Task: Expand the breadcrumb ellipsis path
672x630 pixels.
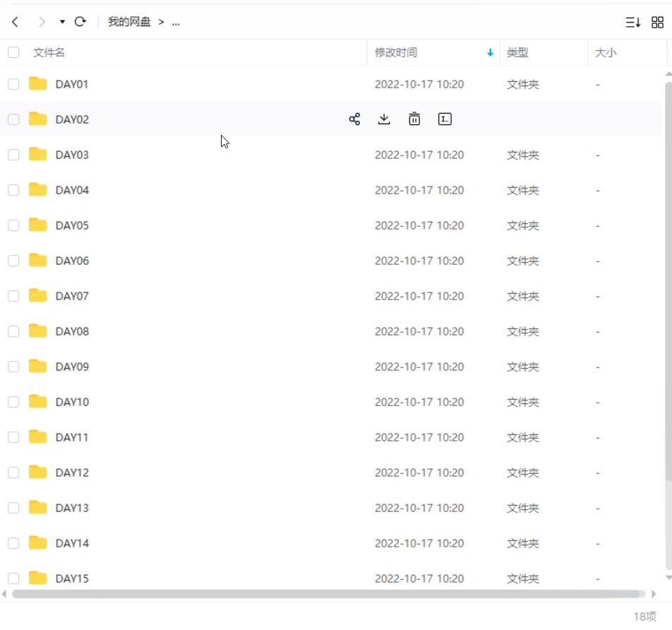Action: (176, 23)
